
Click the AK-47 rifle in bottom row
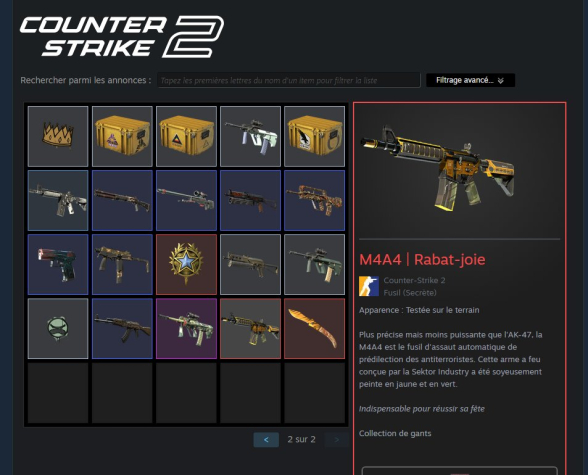[122, 328]
